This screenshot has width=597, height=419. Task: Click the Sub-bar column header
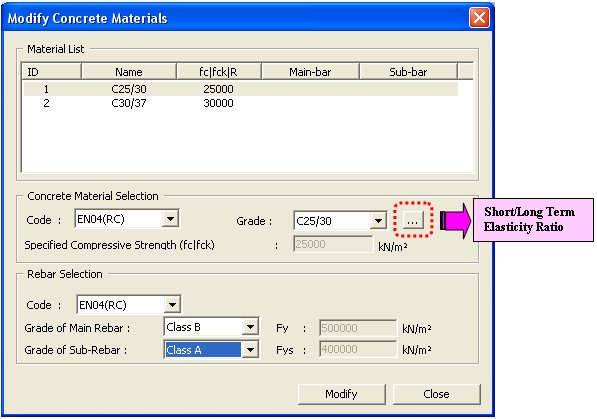[408, 72]
